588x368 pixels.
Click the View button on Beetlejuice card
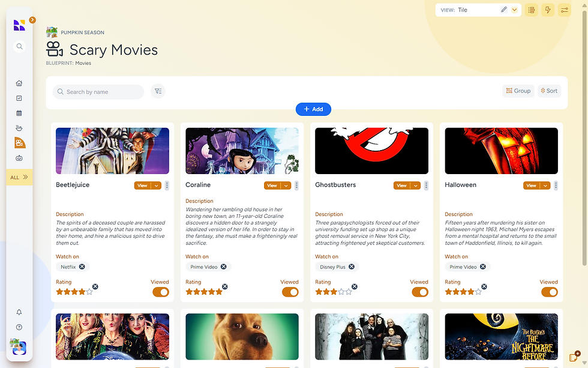[143, 186]
